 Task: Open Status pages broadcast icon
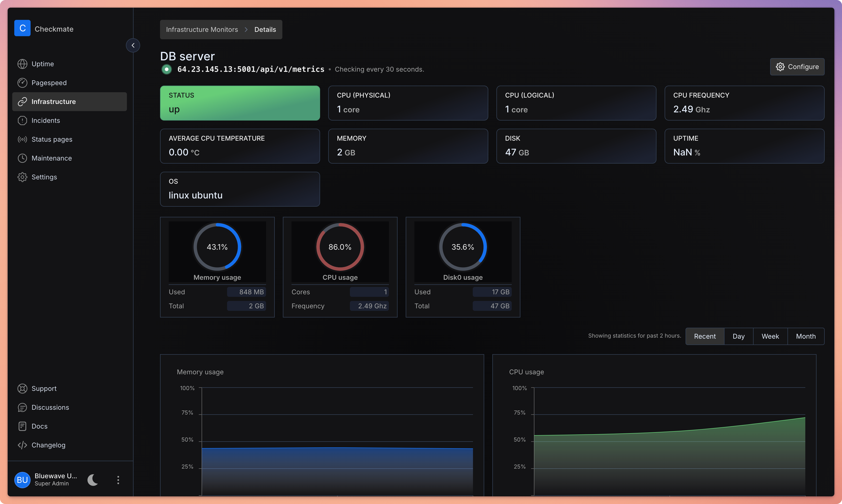click(x=22, y=139)
